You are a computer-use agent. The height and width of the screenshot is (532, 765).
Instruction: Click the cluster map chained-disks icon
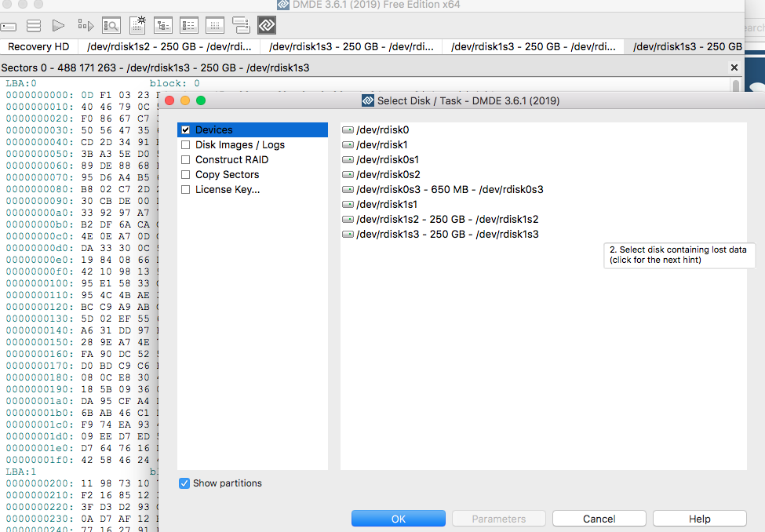click(241, 25)
